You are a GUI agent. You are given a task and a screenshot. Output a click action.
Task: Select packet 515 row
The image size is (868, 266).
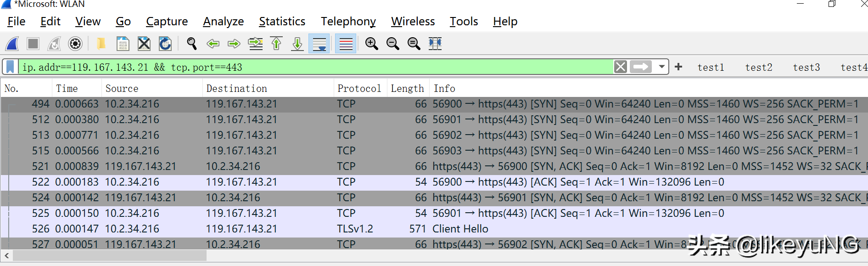[x=434, y=151]
